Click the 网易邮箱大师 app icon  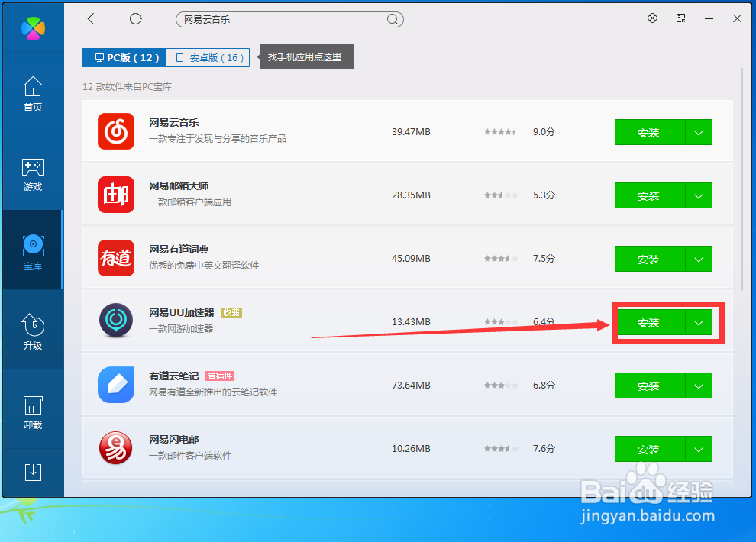[x=116, y=195]
